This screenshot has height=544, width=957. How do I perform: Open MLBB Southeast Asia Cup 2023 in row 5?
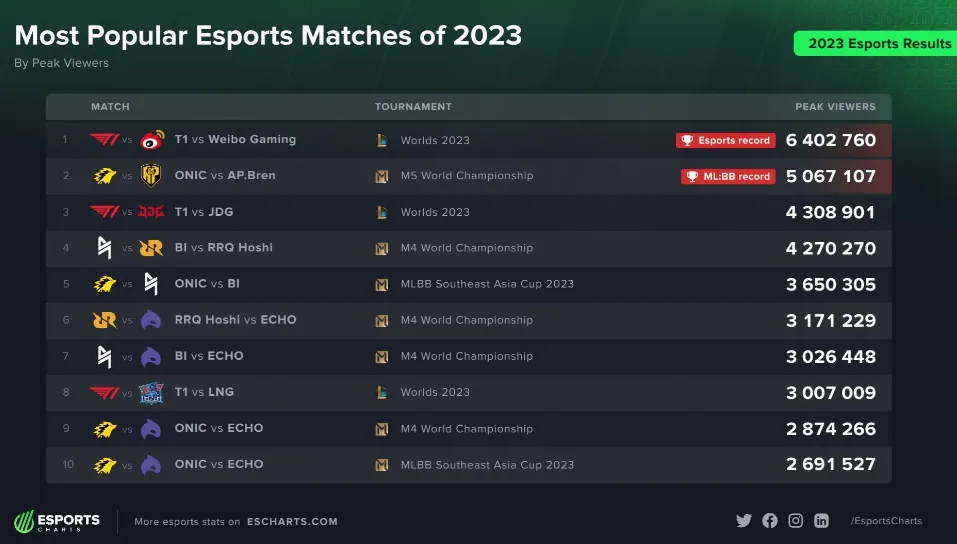(487, 284)
